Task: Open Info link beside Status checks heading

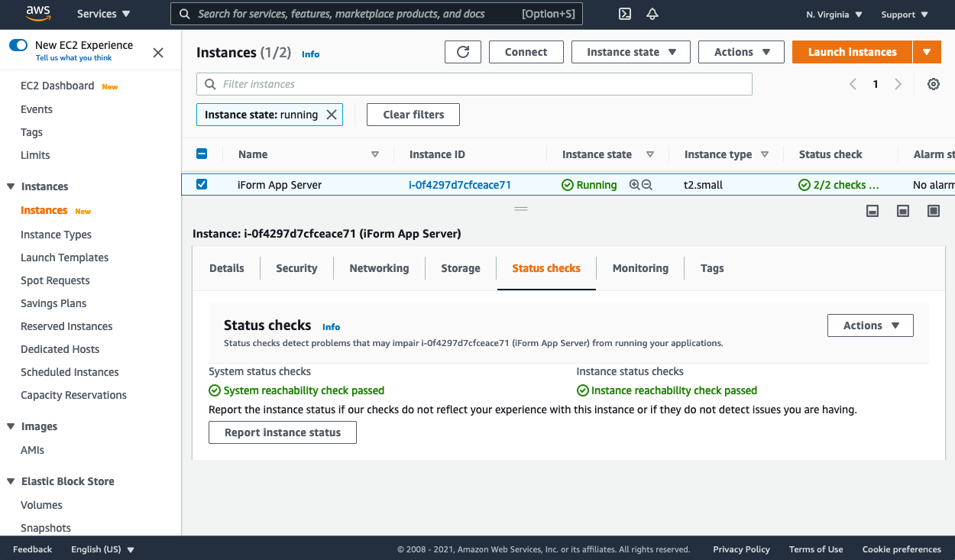Action: (331, 327)
